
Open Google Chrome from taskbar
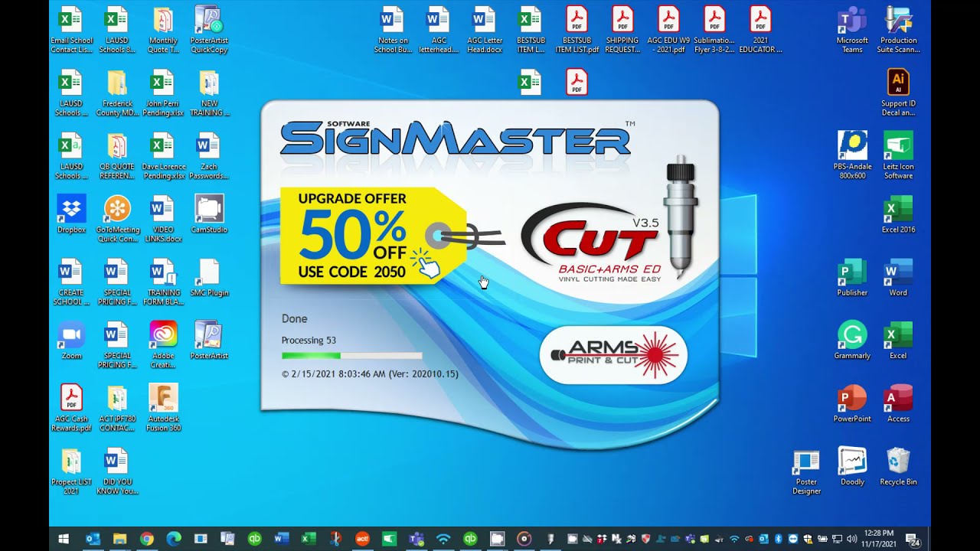click(x=146, y=539)
